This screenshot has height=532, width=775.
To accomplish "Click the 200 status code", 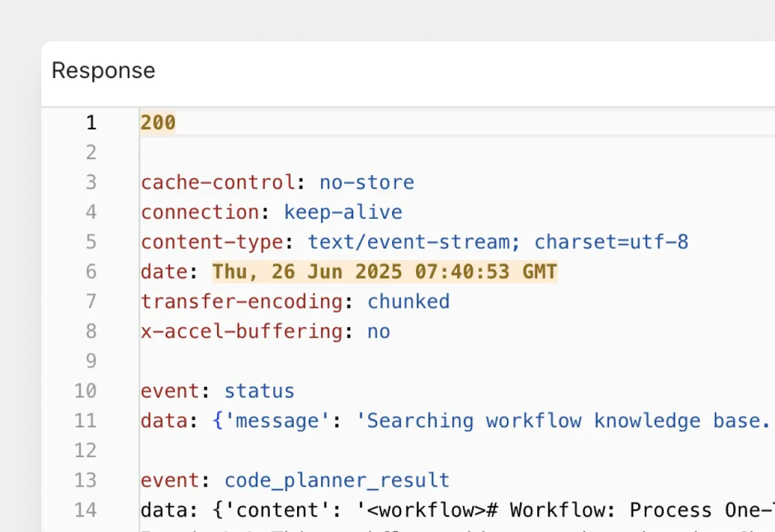I will pyautogui.click(x=158, y=123).
